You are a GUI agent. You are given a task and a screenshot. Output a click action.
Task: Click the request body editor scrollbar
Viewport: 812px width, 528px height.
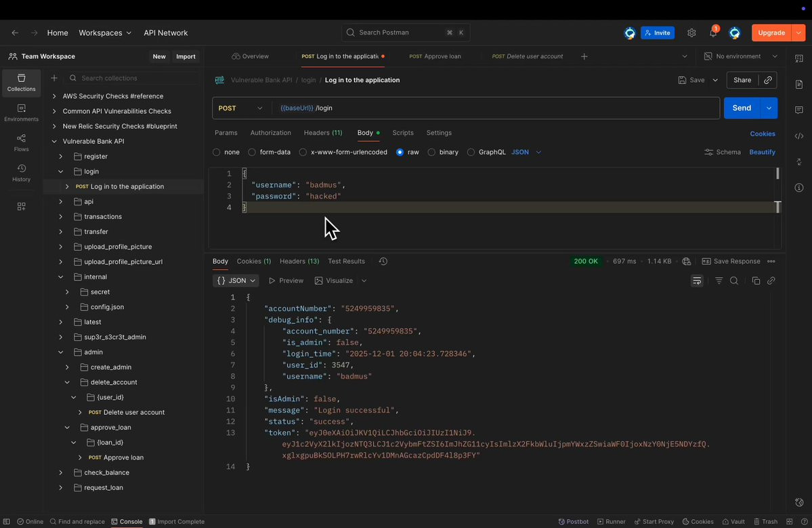(777, 174)
